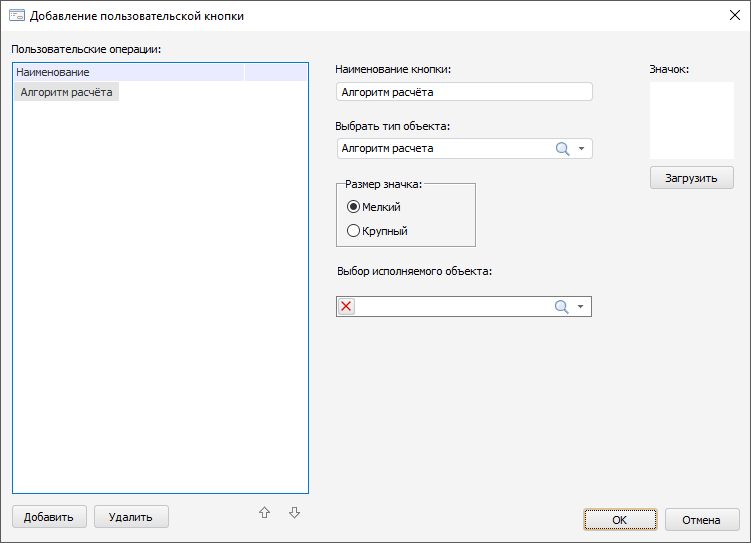Viewport: 751px width, 543px height.
Task: Click the red X icon in executable object field
Action: coord(347,307)
